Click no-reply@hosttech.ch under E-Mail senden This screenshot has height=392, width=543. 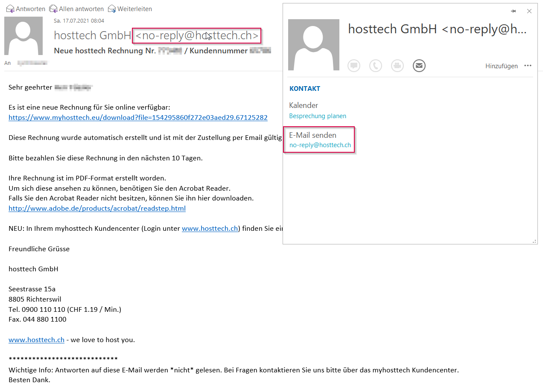pyautogui.click(x=320, y=145)
